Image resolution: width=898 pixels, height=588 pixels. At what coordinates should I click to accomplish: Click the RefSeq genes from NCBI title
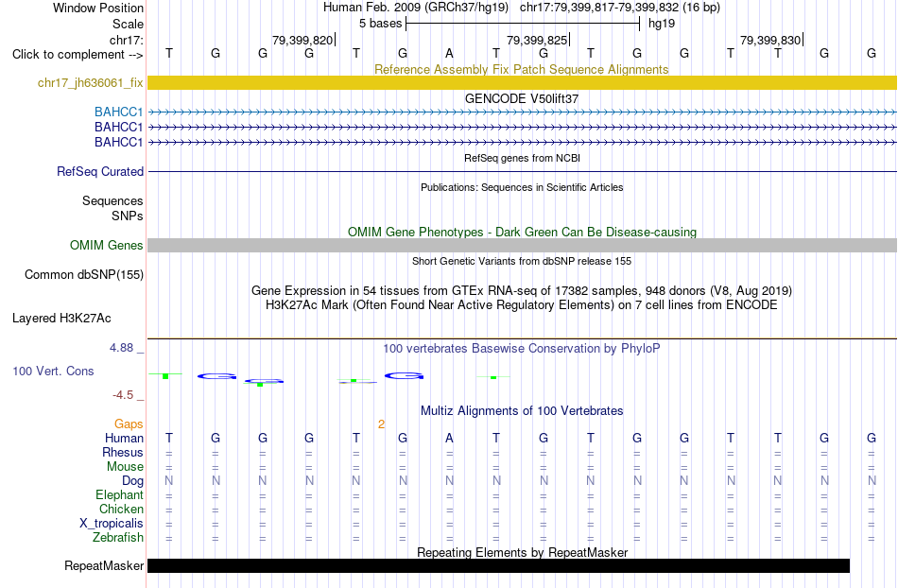click(x=522, y=158)
